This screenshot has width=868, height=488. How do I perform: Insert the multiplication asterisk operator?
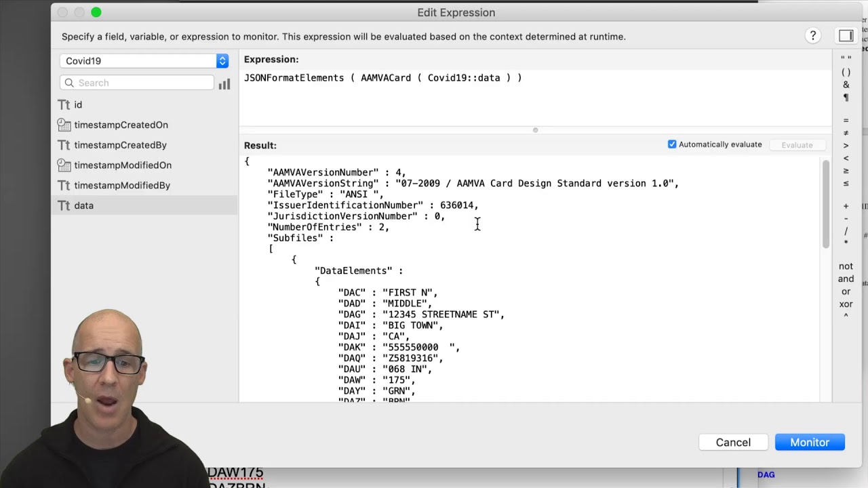click(x=846, y=243)
